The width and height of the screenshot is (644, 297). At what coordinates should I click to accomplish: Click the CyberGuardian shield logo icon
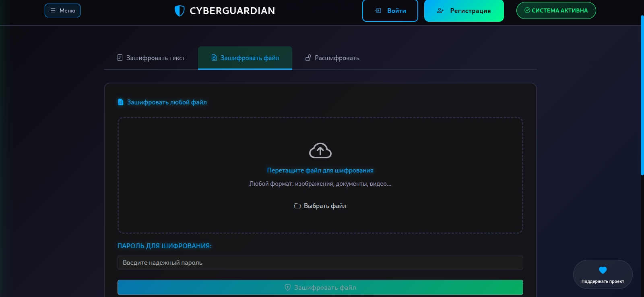(x=180, y=11)
